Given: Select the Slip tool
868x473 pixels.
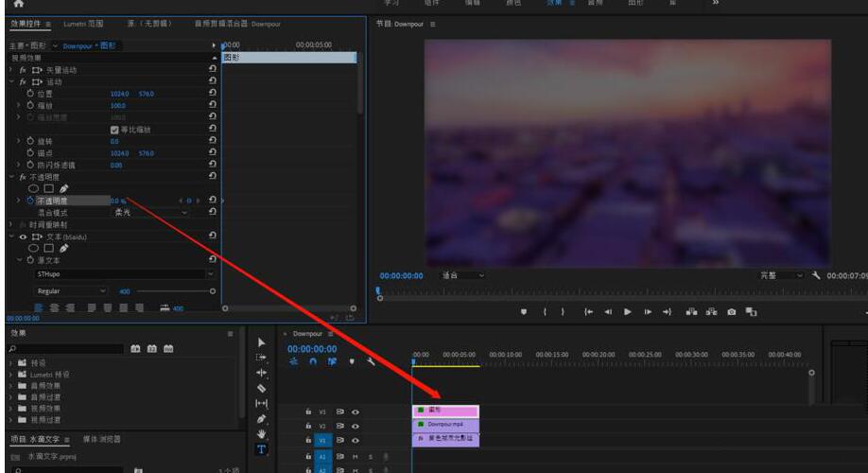Looking at the screenshot, I should (261, 403).
